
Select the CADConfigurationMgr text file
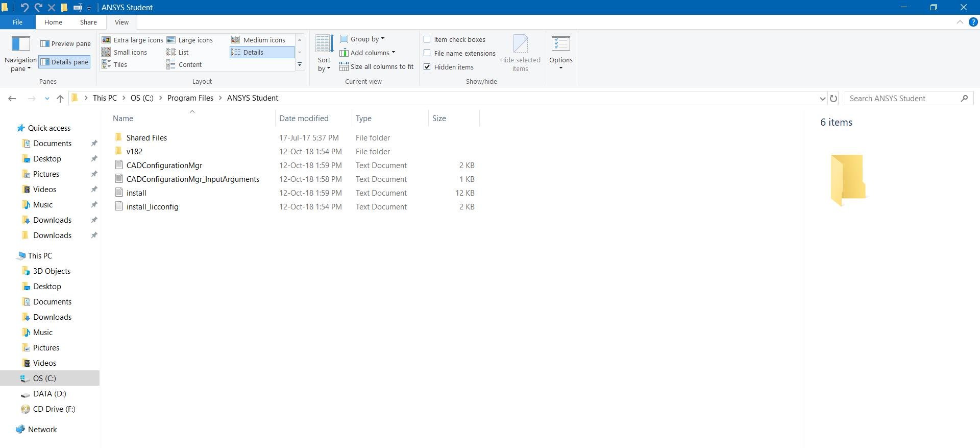pyautogui.click(x=164, y=166)
